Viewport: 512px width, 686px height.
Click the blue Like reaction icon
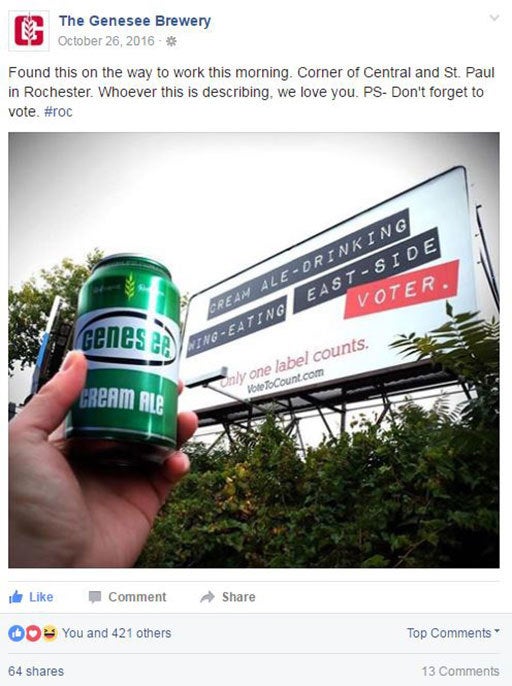click(16, 633)
